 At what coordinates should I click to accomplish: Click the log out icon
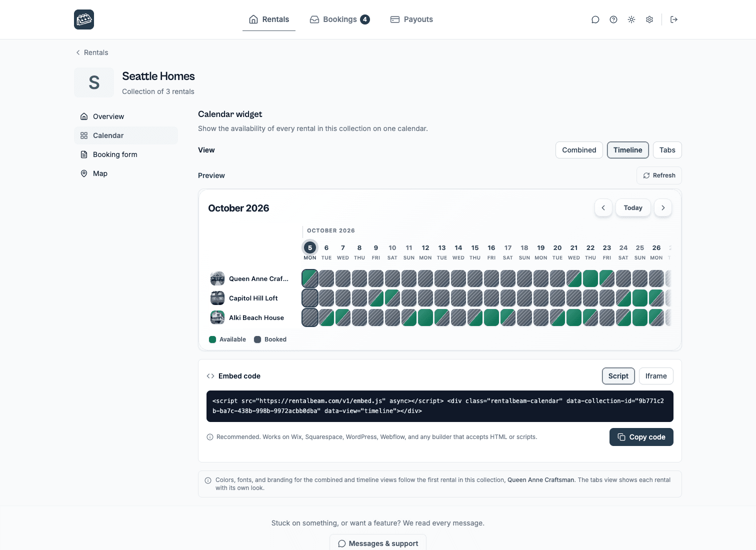coord(674,19)
